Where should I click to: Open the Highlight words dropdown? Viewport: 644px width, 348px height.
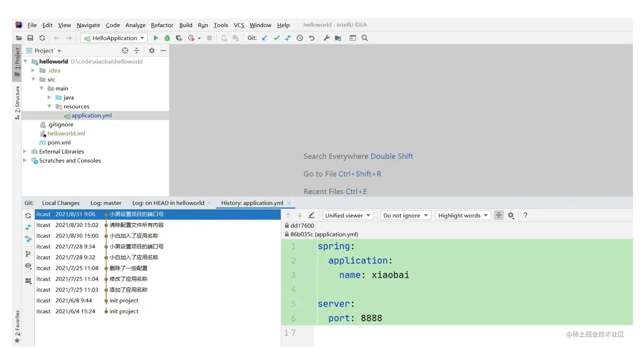click(x=463, y=215)
